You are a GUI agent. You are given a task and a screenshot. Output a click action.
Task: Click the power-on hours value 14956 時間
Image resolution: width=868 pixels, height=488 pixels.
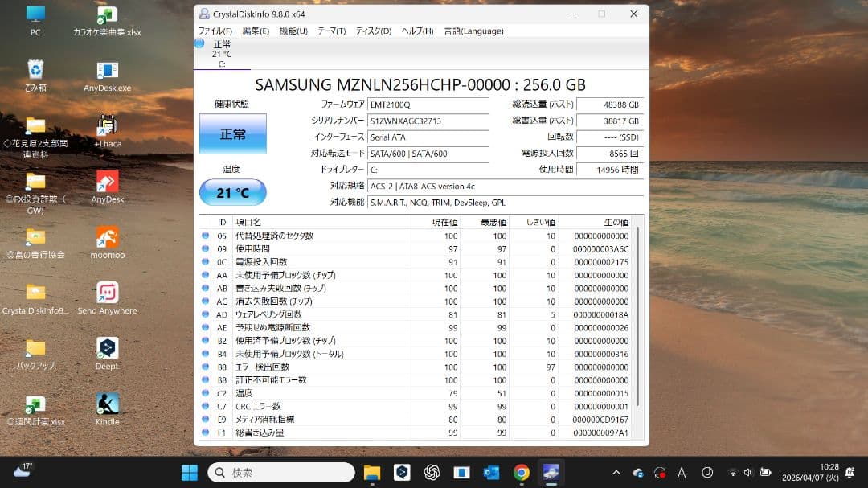point(609,170)
